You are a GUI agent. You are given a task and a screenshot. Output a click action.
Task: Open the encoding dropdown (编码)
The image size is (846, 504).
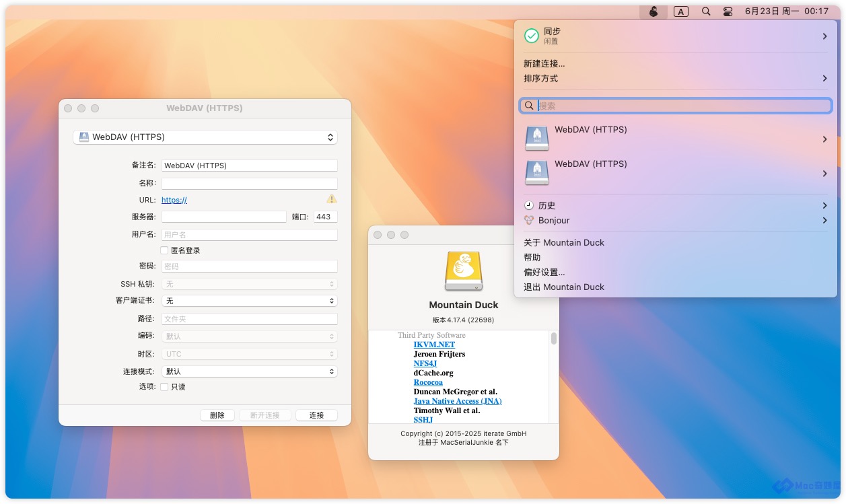coord(250,336)
